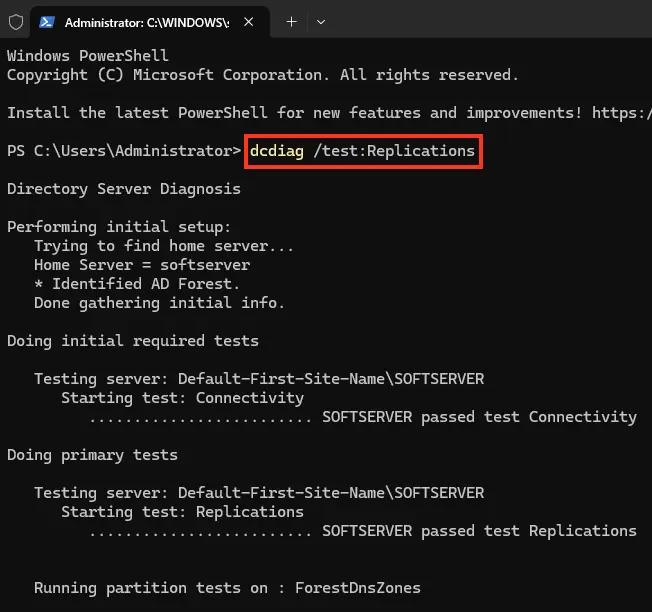
Task: Open a new tab with the plus button
Action: click(291, 21)
